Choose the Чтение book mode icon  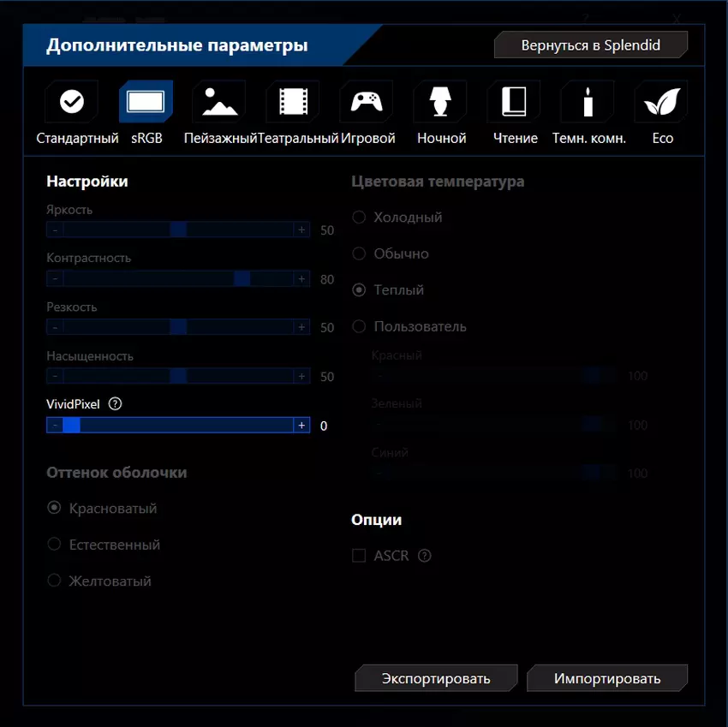[515, 103]
